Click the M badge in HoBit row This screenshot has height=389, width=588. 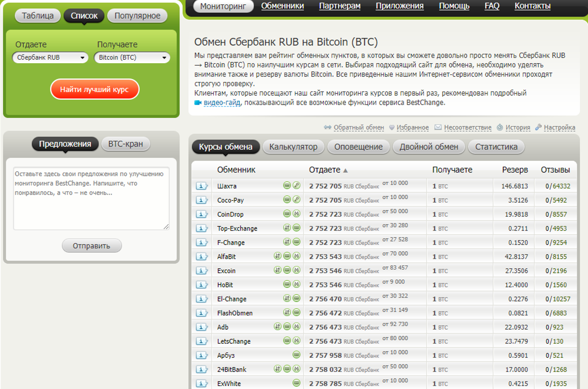click(297, 284)
